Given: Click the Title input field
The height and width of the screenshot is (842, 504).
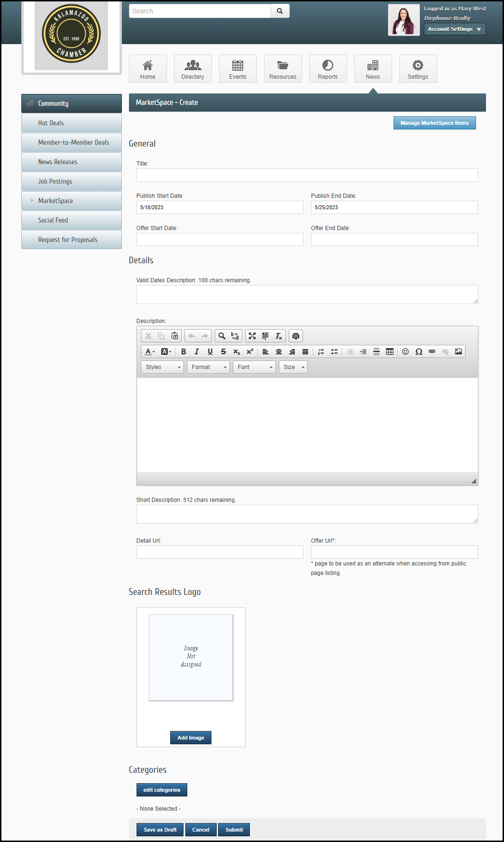Looking at the screenshot, I should 307,175.
